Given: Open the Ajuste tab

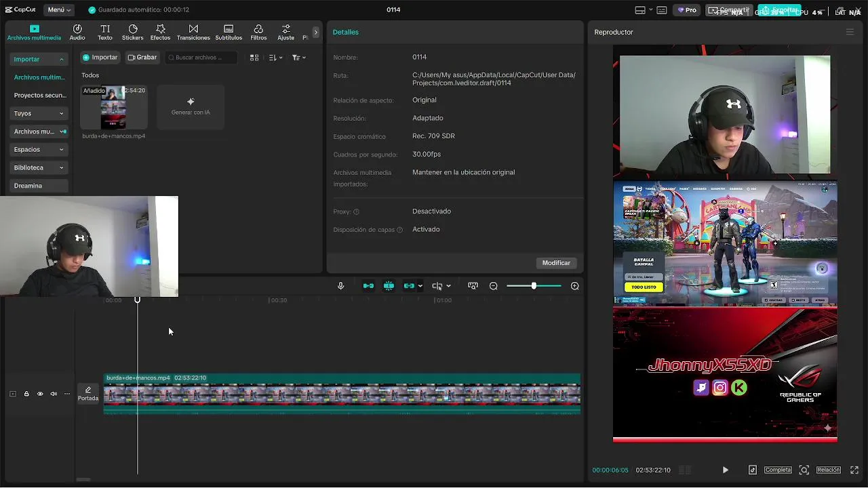Looking at the screenshot, I should tap(286, 33).
